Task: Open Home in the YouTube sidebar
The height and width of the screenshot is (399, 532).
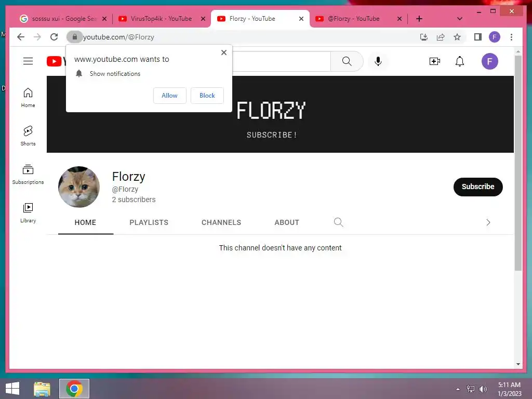Action: [28, 98]
